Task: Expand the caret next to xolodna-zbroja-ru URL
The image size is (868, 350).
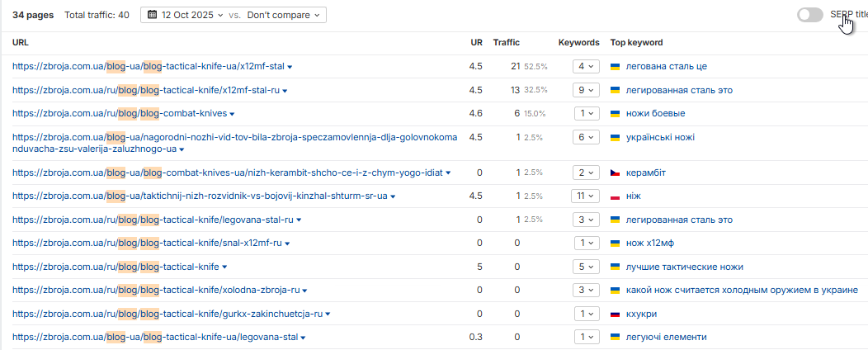Action: coord(305,291)
